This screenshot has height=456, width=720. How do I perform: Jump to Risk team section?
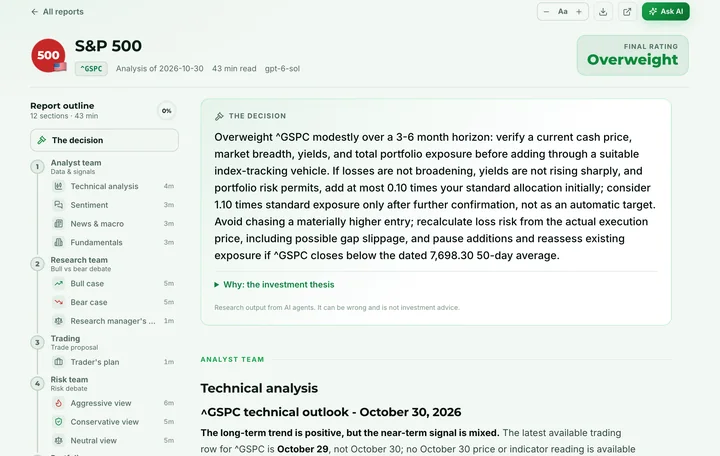[69, 383]
